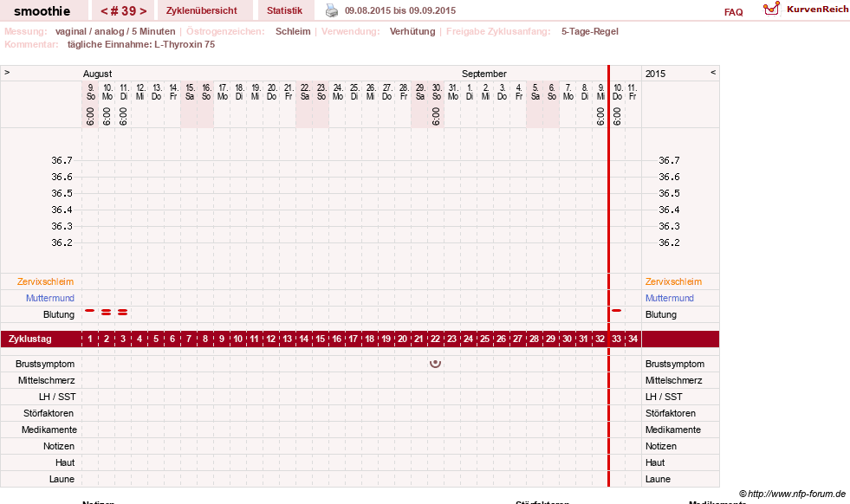Select the bleeding mark on cycle day 33
Image resolution: width=850 pixels, height=504 pixels.
tap(616, 311)
